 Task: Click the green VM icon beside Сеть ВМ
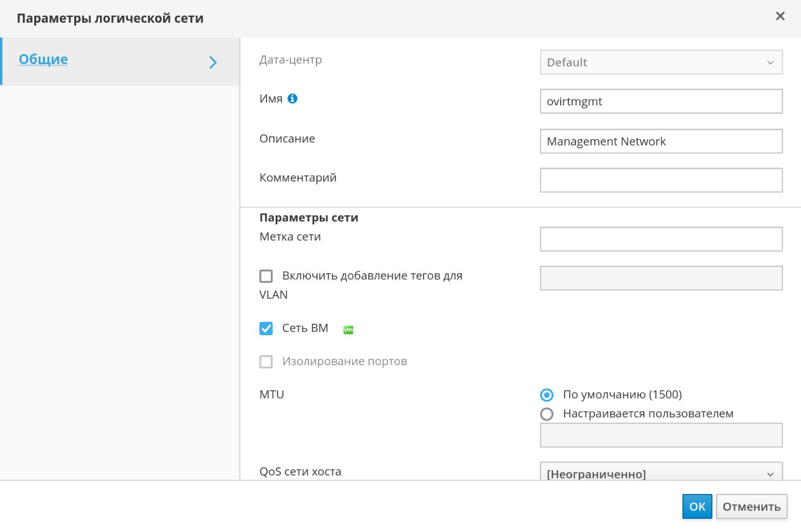pos(348,329)
